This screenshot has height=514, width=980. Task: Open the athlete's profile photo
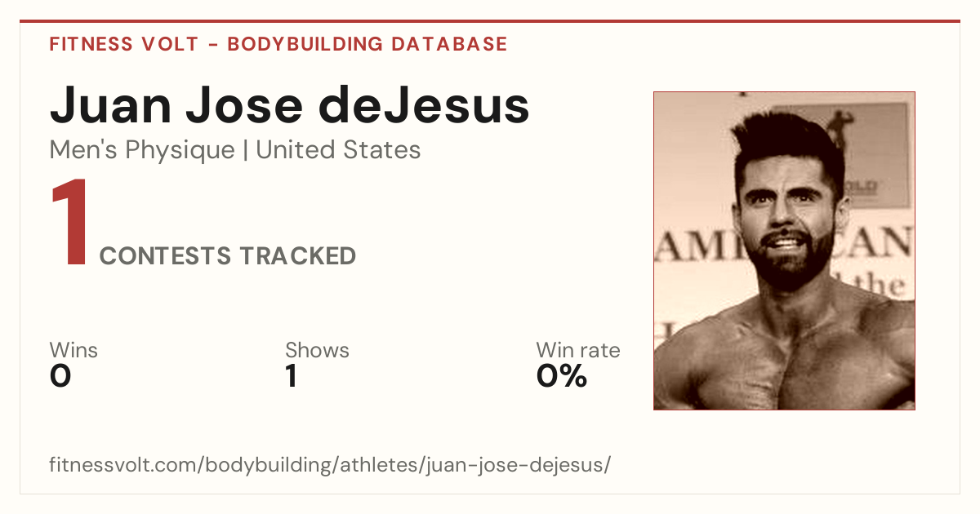tap(784, 250)
